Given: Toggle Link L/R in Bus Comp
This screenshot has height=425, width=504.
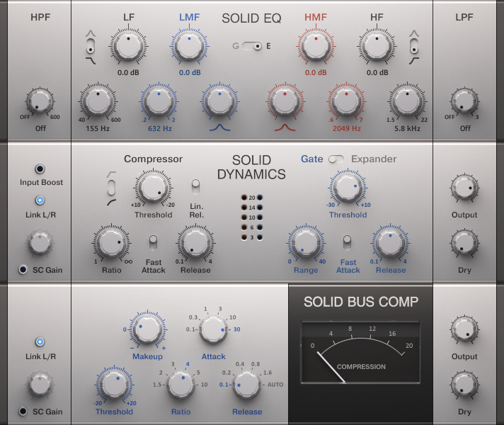Looking at the screenshot, I should tap(40, 341).
